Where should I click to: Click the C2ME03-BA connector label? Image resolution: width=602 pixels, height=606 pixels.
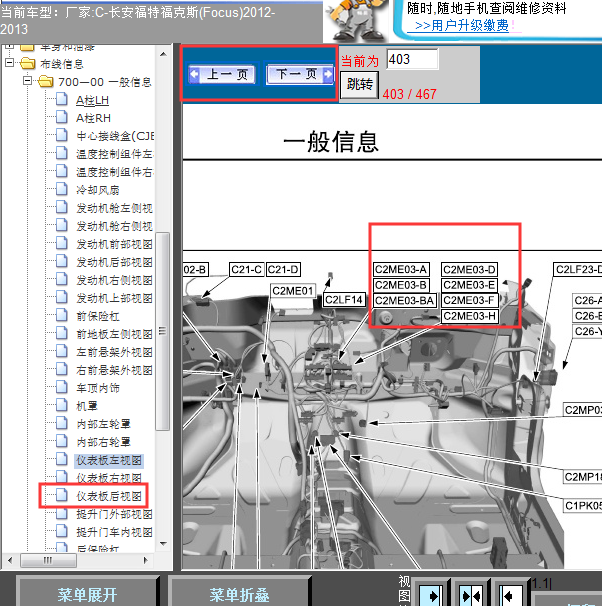405,300
